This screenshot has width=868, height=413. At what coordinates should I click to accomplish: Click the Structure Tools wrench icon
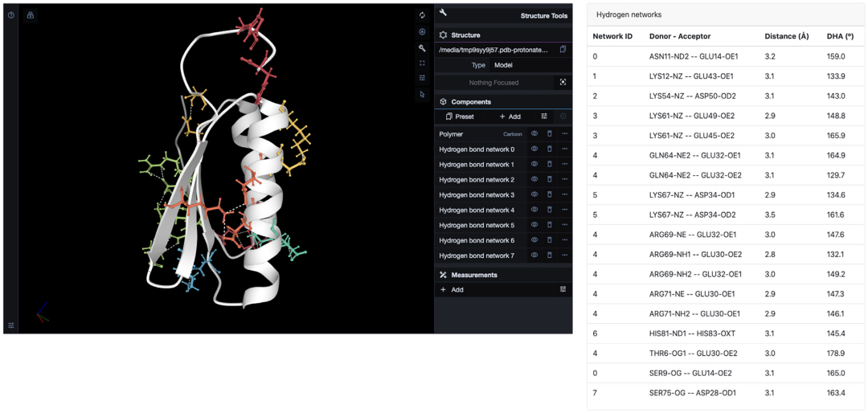443,14
